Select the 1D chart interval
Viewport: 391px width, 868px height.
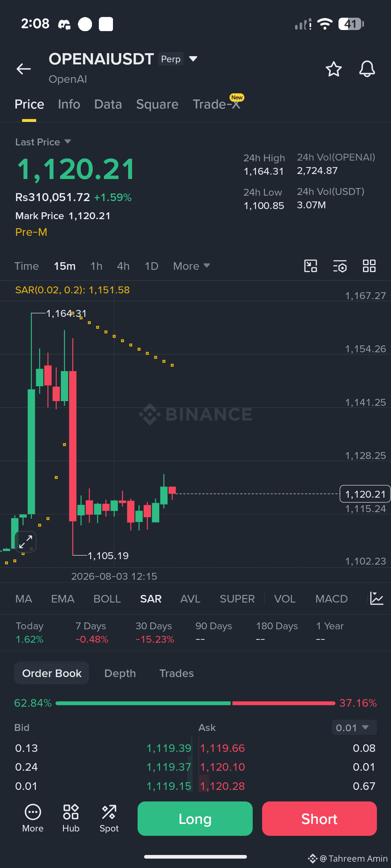[x=151, y=266]
